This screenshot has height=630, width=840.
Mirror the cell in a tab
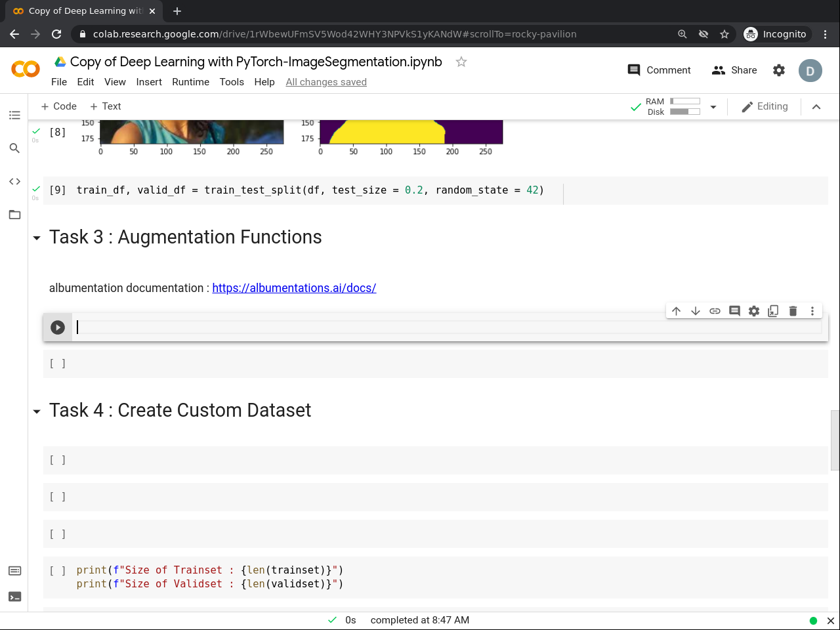(773, 310)
